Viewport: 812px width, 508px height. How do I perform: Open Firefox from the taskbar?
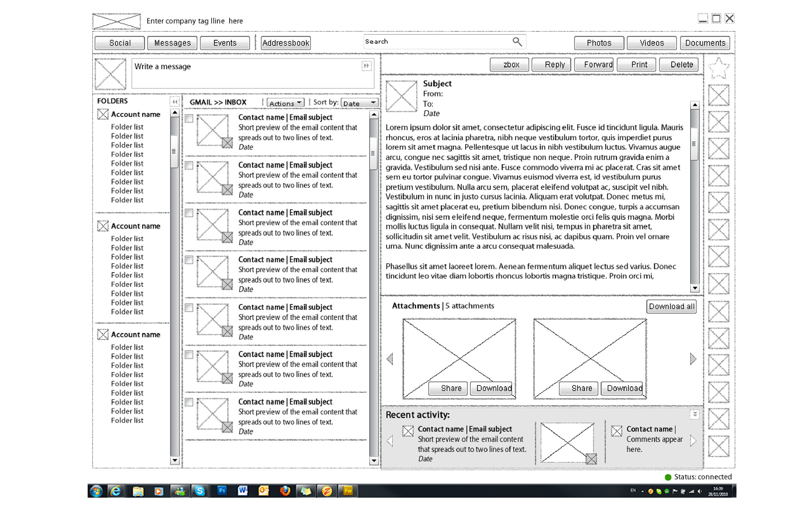pyautogui.click(x=285, y=491)
